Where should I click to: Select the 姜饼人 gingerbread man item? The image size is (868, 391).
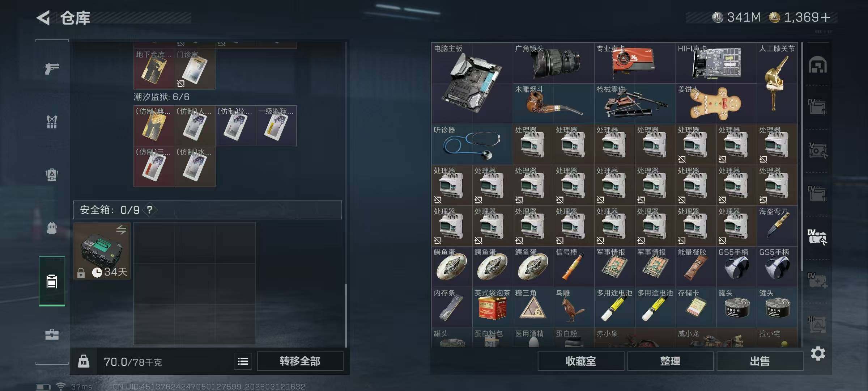[x=716, y=104]
